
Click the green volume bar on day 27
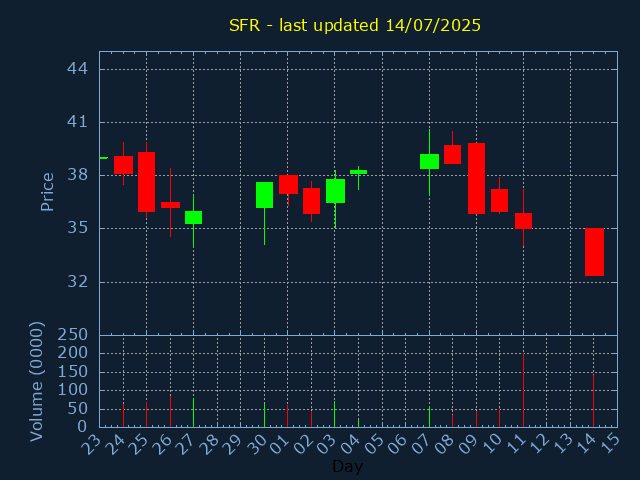coord(193,413)
